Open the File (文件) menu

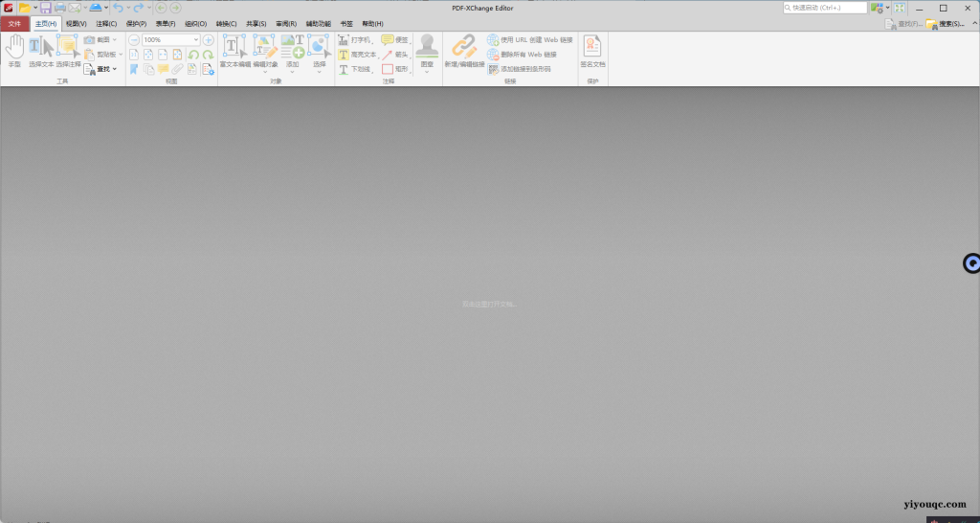14,23
